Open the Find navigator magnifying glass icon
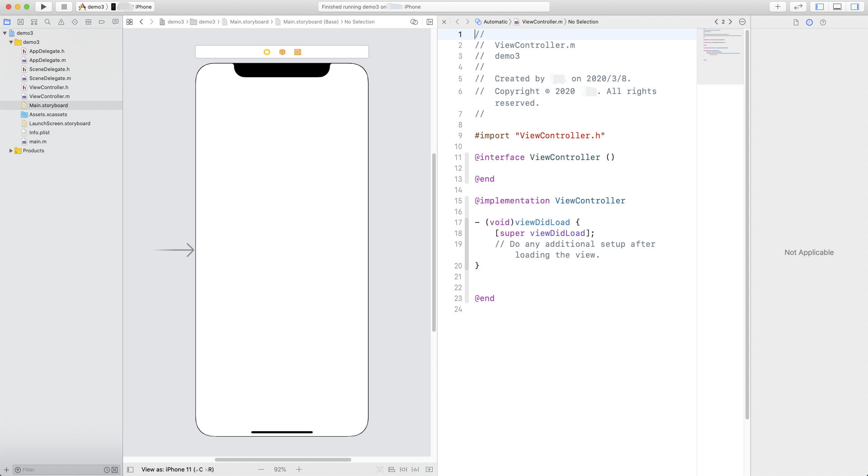The image size is (868, 476). (47, 22)
